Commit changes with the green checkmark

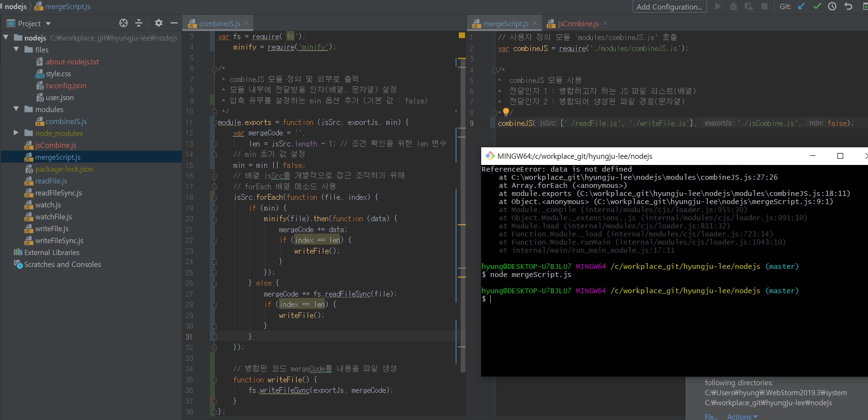point(817,6)
